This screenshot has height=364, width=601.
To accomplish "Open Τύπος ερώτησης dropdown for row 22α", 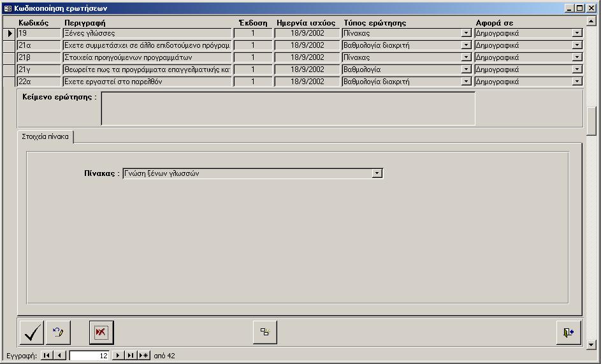I will click(466, 82).
